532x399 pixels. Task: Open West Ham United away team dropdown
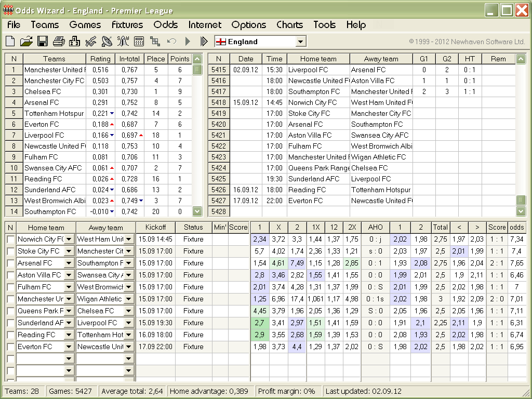click(129, 240)
